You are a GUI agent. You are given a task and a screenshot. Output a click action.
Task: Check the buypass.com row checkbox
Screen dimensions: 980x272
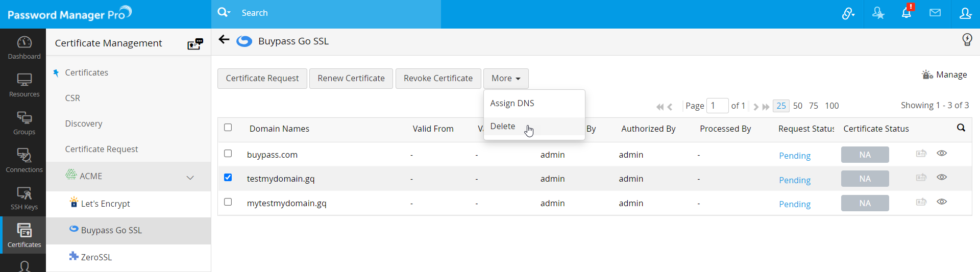point(228,154)
